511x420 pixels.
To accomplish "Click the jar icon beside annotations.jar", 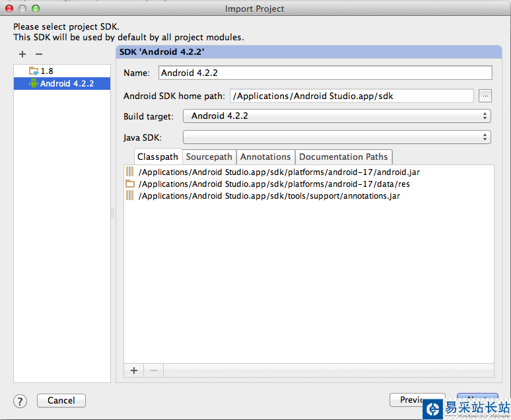I will coord(129,195).
